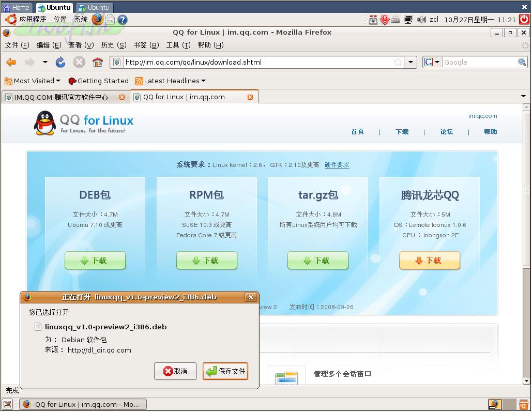Open 帮助 in the page navigation
The image size is (532, 412).
click(491, 132)
